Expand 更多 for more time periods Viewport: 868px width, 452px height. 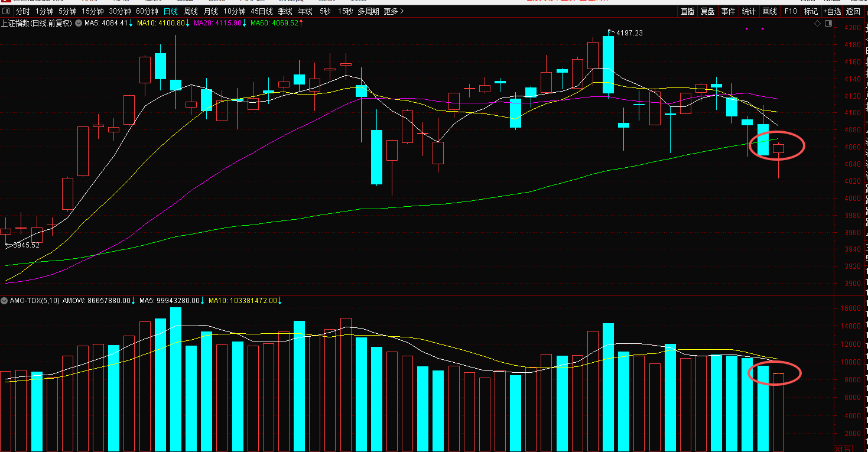tap(394, 11)
